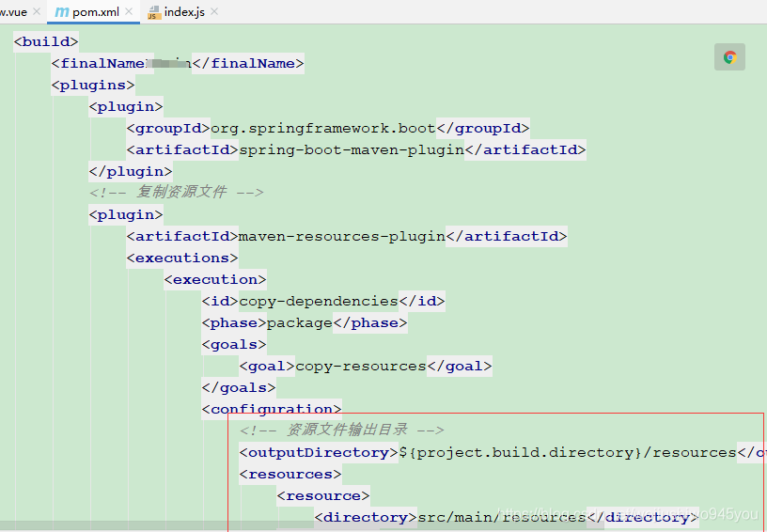Switch to the pom.xml tab
This screenshot has width=767, height=532.
coord(93,11)
